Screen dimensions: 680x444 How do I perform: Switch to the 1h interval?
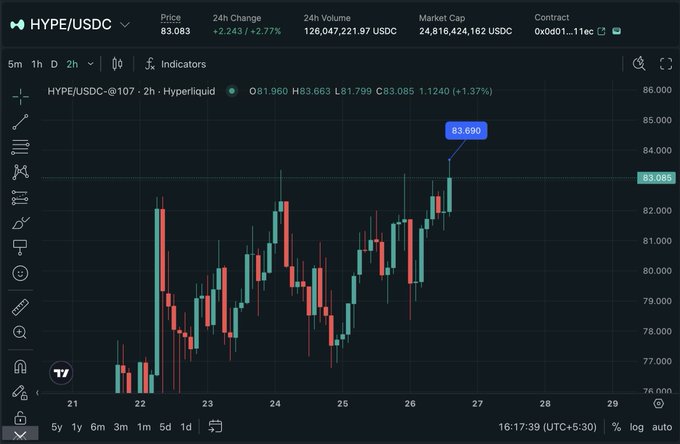click(x=37, y=64)
